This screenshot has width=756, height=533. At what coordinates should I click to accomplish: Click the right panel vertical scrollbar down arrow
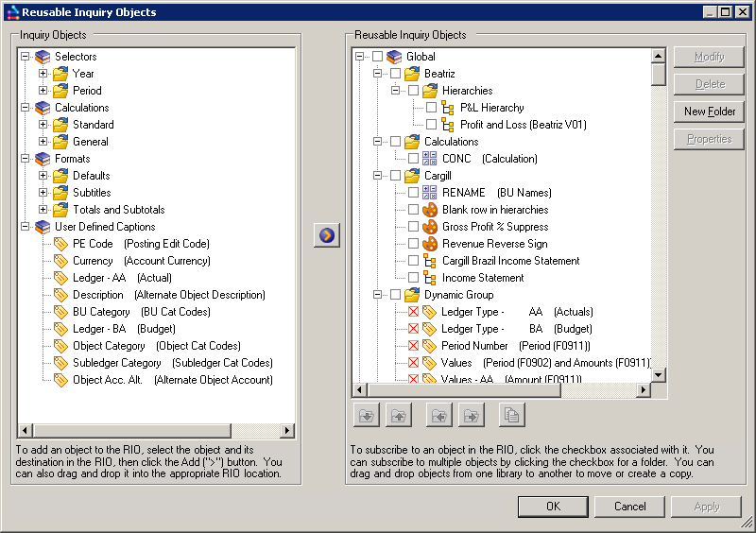click(659, 374)
